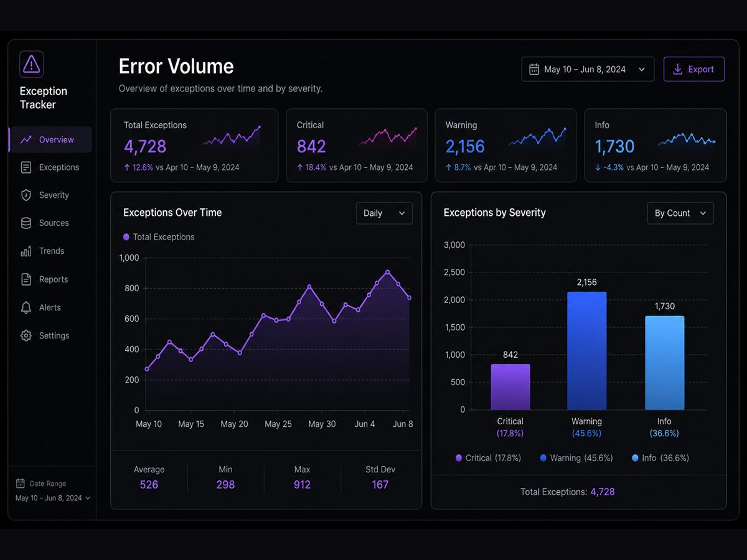Click the Exceptions list icon in sidebar

coord(26,167)
